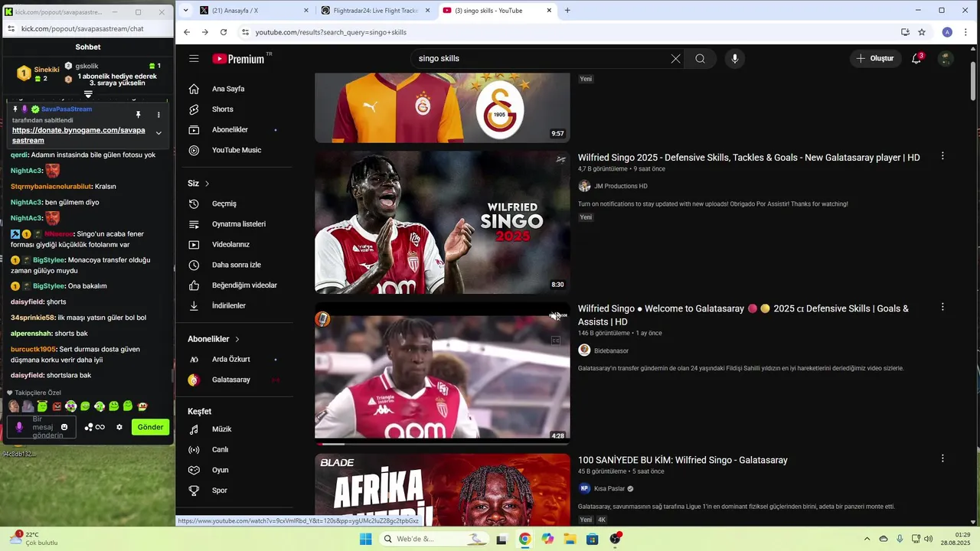
Task: Open the JM Productions HD channel link
Action: coord(621,186)
